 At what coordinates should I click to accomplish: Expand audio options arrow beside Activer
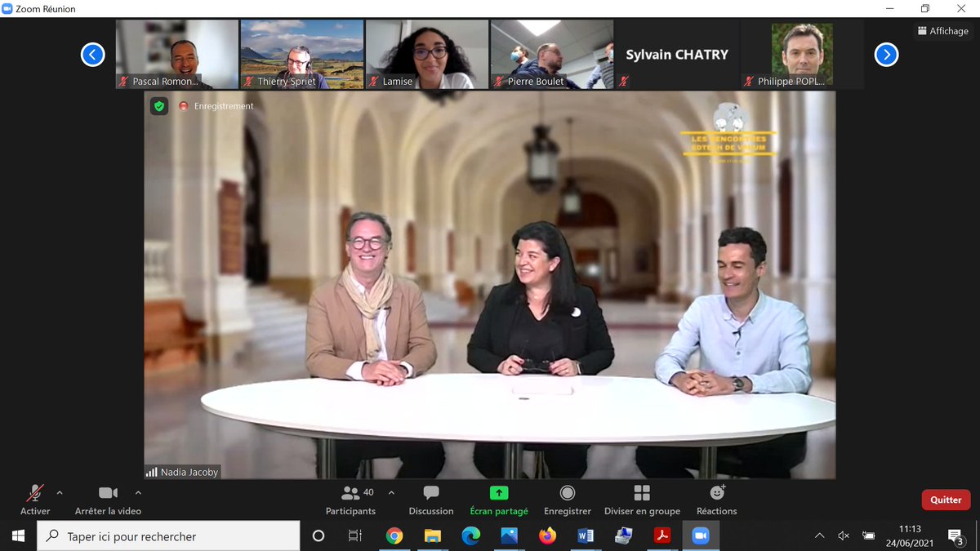60,493
